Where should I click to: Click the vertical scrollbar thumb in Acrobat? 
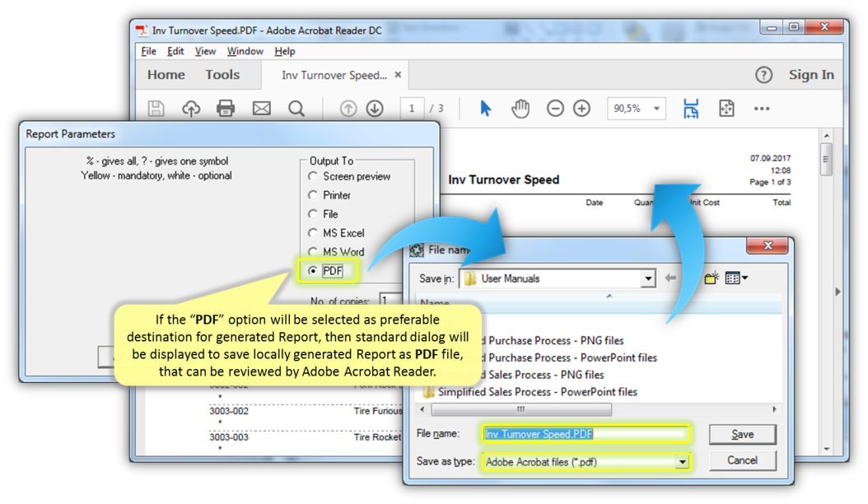pyautogui.click(x=826, y=159)
